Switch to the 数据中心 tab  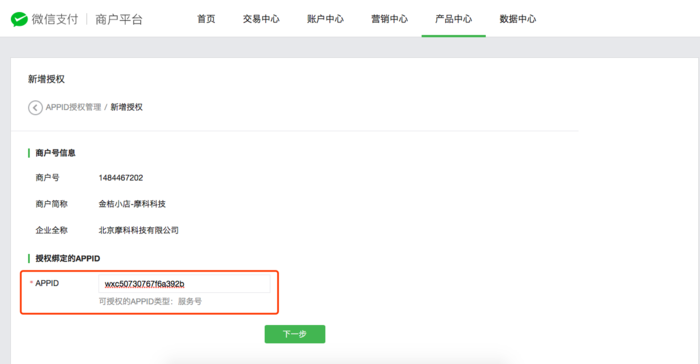click(x=518, y=19)
